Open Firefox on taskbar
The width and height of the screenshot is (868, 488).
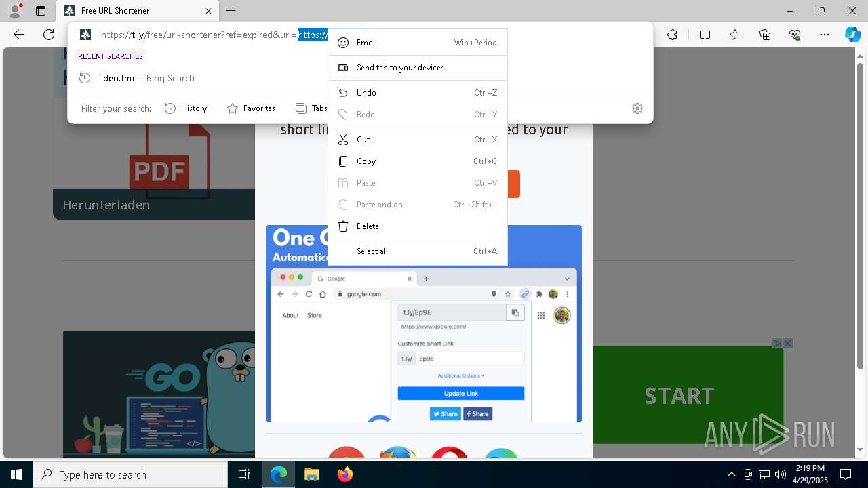(344, 474)
